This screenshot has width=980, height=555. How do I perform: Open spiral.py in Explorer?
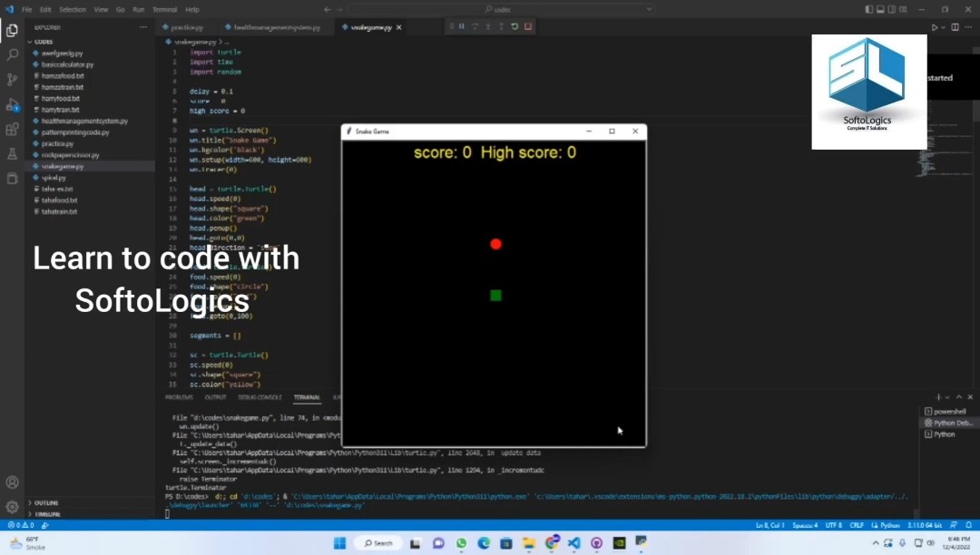tap(54, 178)
